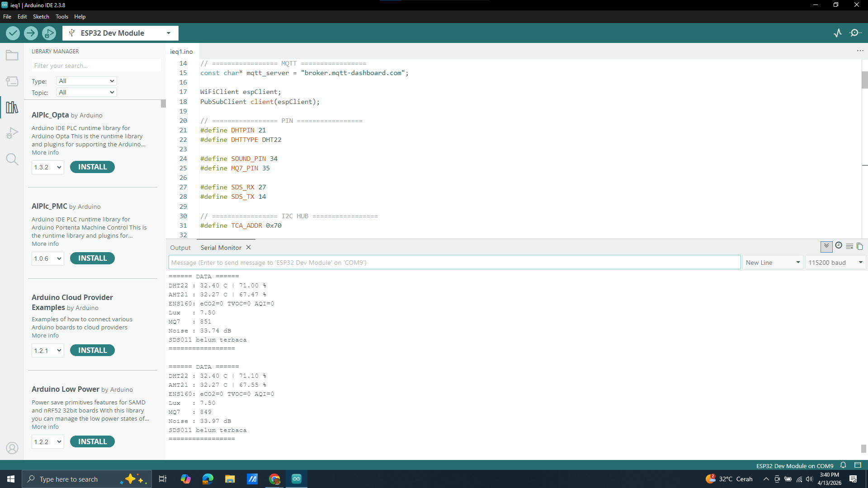
Task: Click the serial output scrollbar thumb
Action: [x=863, y=448]
